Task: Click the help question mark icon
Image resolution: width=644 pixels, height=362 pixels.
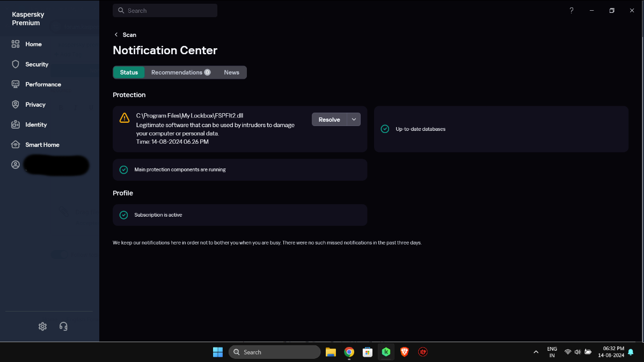Action: pos(572,11)
